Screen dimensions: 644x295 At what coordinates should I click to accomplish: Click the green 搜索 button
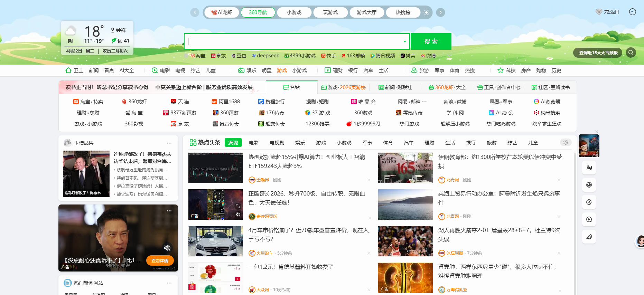tap(431, 41)
